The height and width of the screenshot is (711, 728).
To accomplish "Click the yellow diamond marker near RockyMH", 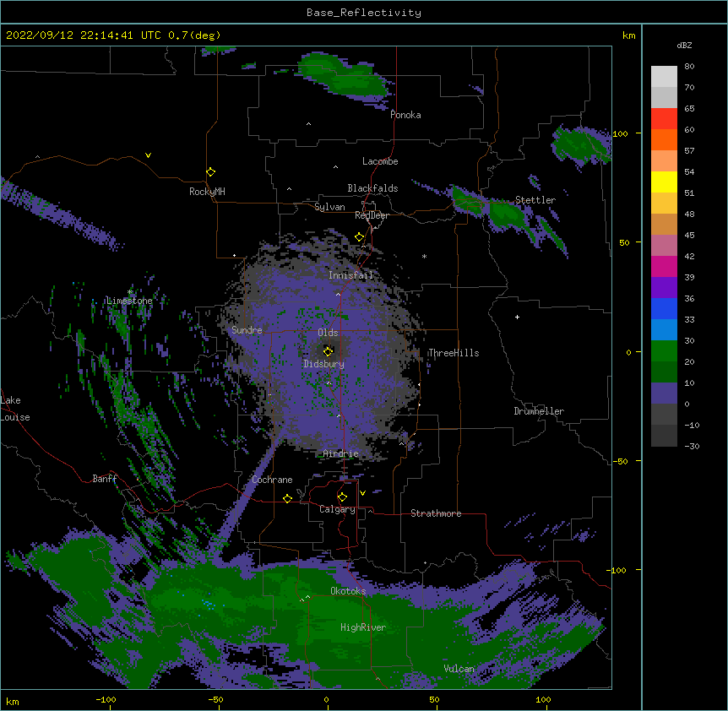I will coord(211,172).
